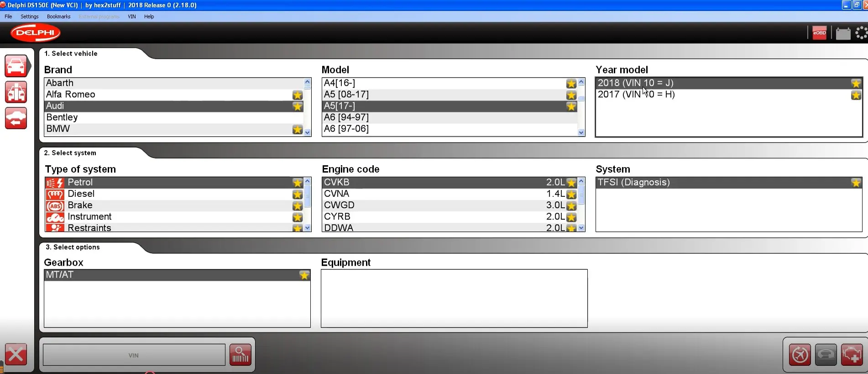
Task: Click the VIN barcode search button
Action: 241,355
